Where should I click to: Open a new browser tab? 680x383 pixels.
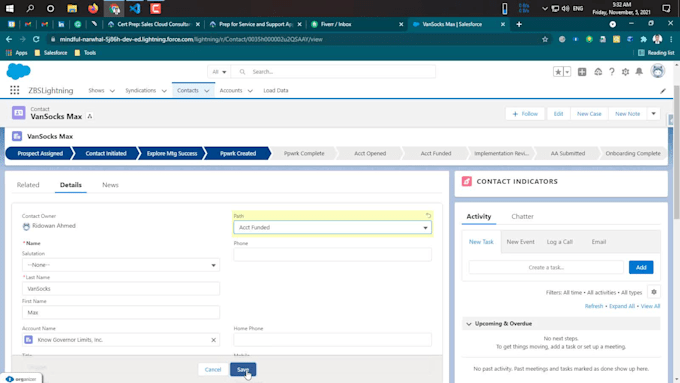519,24
